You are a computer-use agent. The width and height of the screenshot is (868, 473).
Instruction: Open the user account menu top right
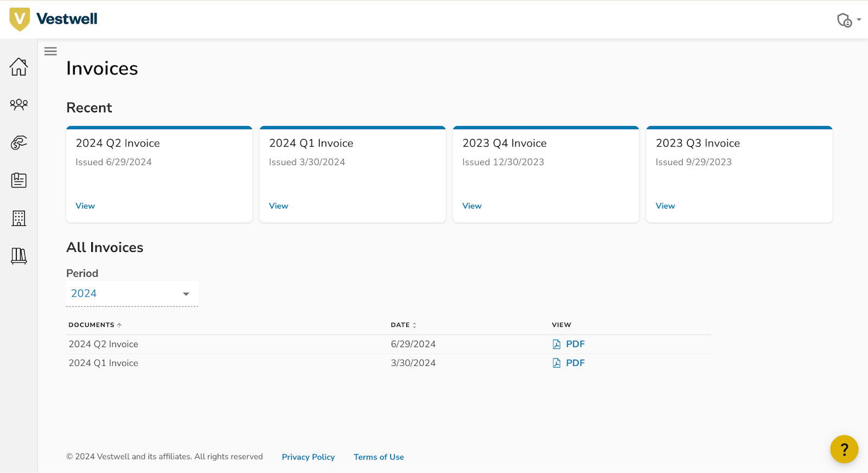848,20
